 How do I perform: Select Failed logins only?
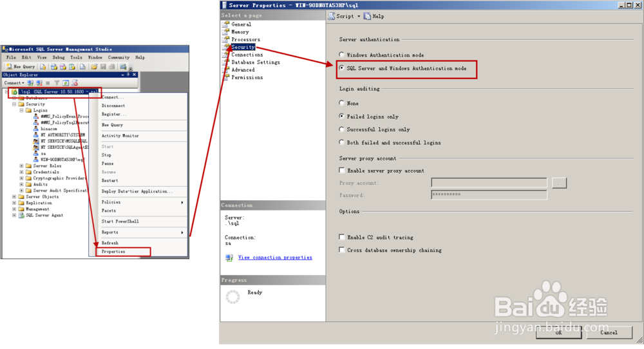[341, 116]
